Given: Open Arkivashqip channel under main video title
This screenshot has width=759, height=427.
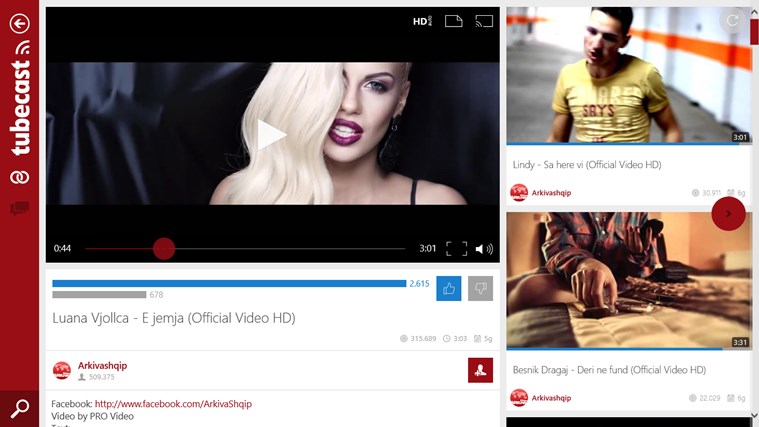Looking at the screenshot, I should 102,366.
